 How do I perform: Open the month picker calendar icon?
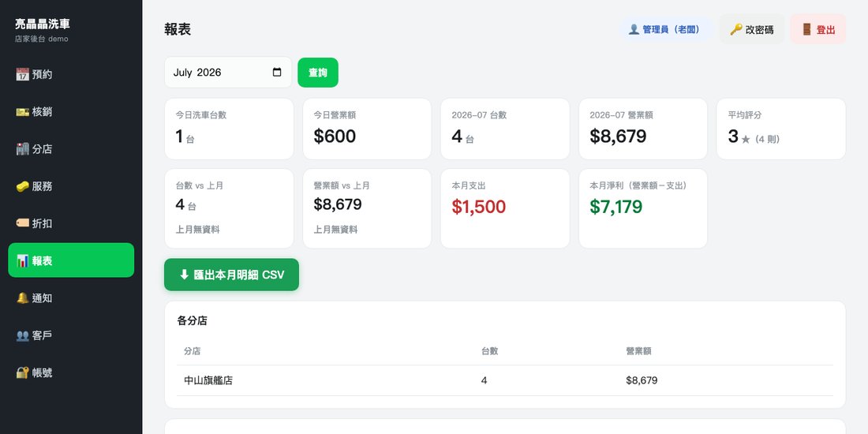[277, 73]
